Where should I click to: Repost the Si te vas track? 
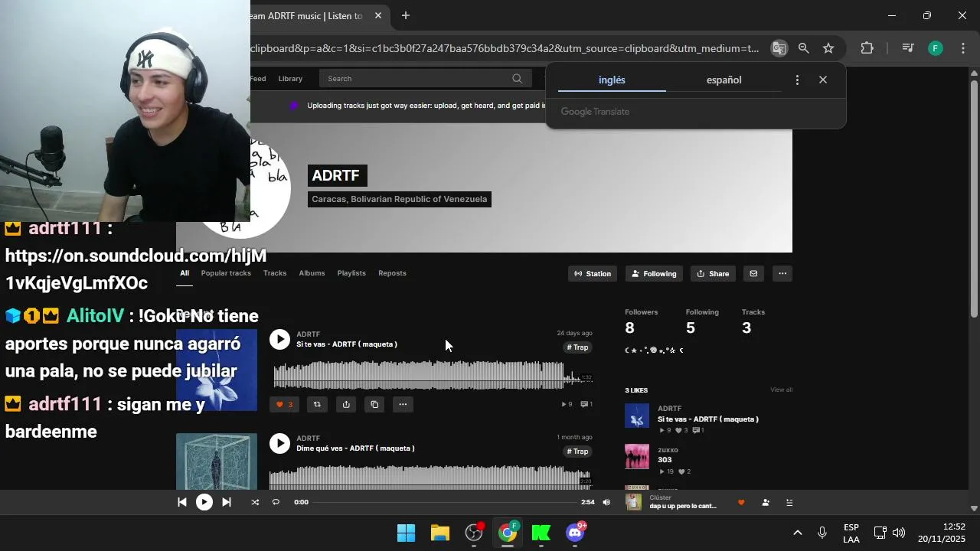click(x=317, y=404)
